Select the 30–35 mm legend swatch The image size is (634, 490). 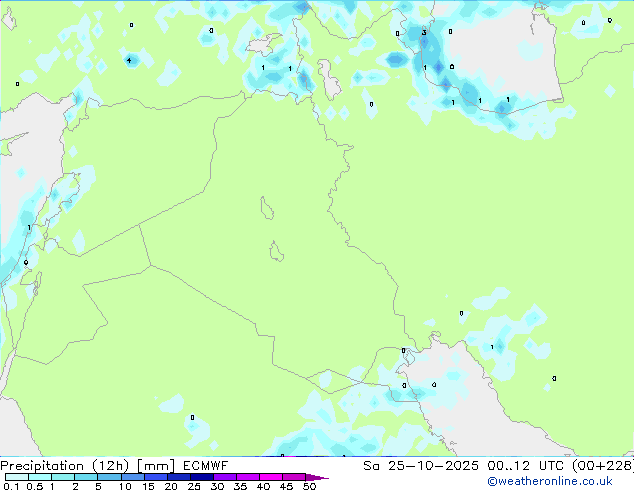[224, 477]
